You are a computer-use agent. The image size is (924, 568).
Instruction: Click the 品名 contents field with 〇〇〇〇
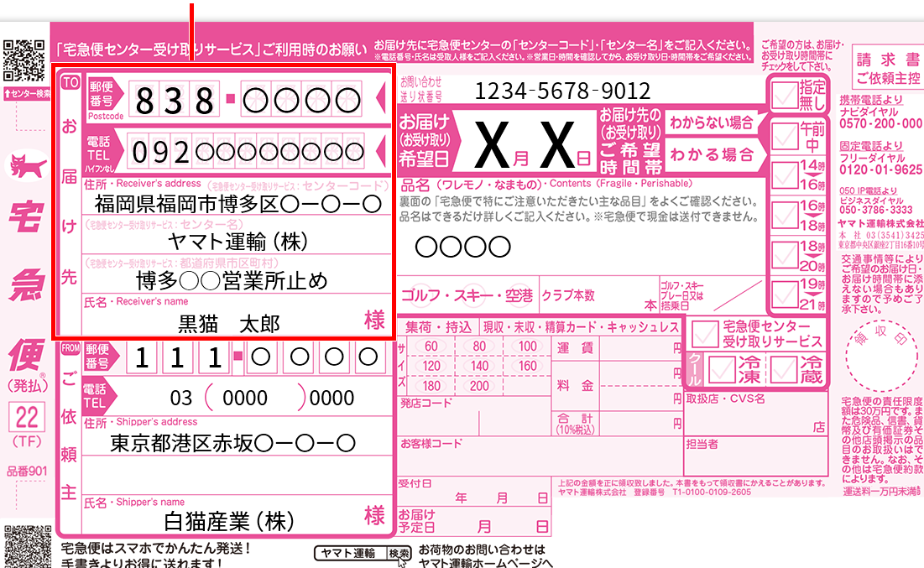click(x=462, y=247)
